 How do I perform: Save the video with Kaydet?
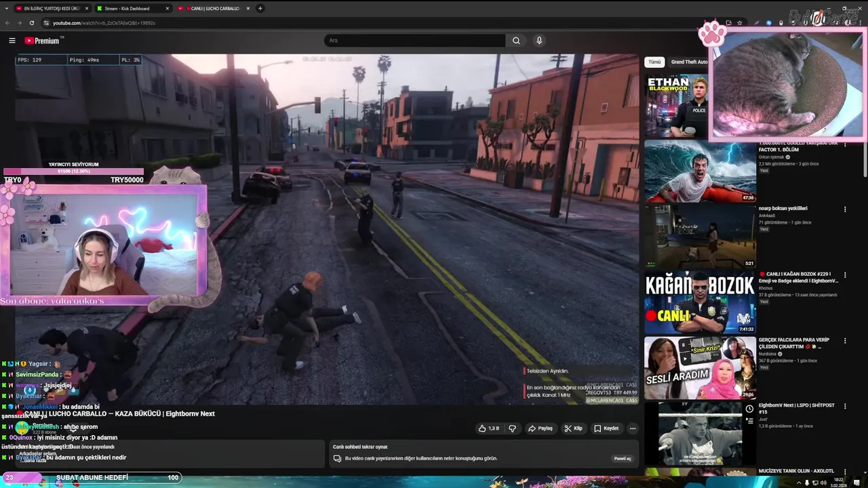[606, 428]
